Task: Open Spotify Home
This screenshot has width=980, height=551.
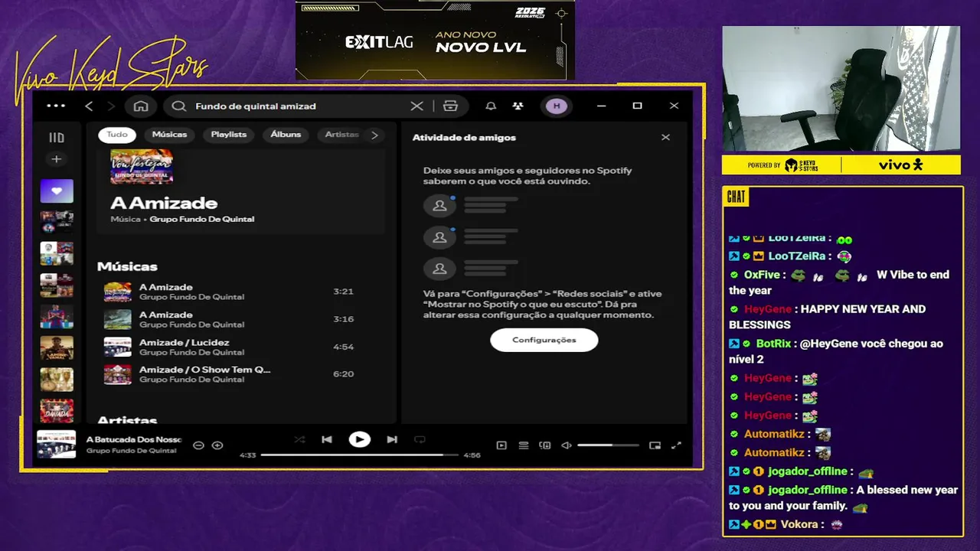Action: tap(141, 106)
